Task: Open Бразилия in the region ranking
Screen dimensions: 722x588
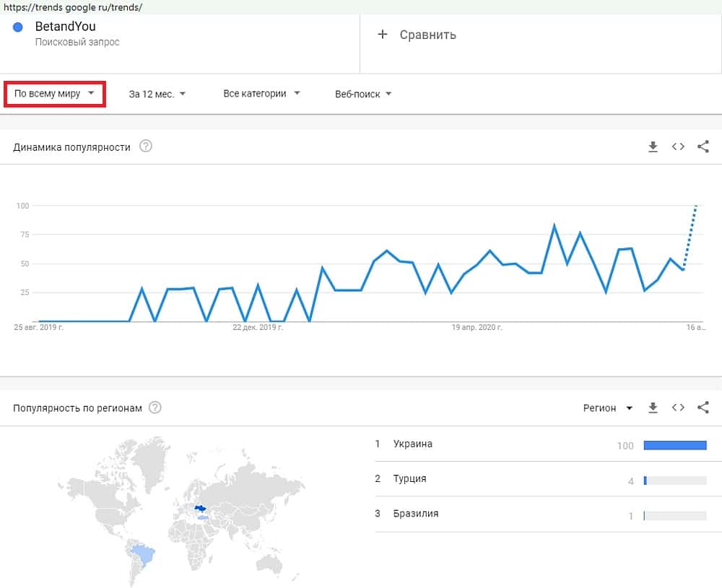Action: click(x=416, y=514)
